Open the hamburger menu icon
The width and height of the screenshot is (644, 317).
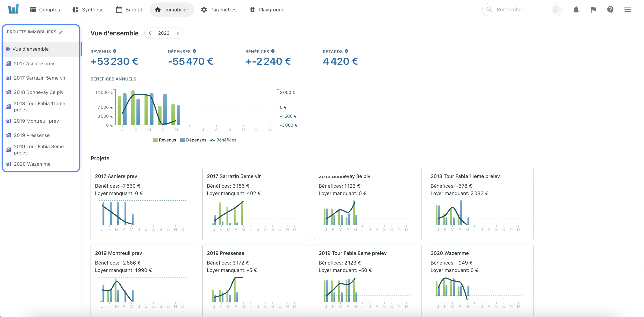(627, 10)
